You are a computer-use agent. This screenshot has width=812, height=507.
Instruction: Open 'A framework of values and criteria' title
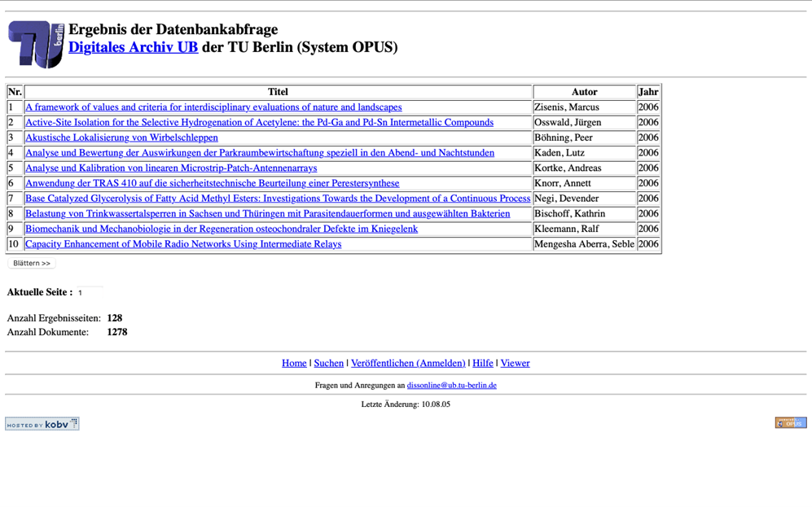[213, 107]
